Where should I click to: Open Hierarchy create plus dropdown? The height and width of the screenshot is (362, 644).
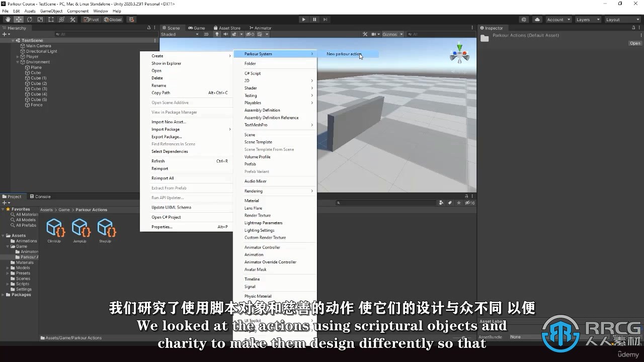coord(6,34)
